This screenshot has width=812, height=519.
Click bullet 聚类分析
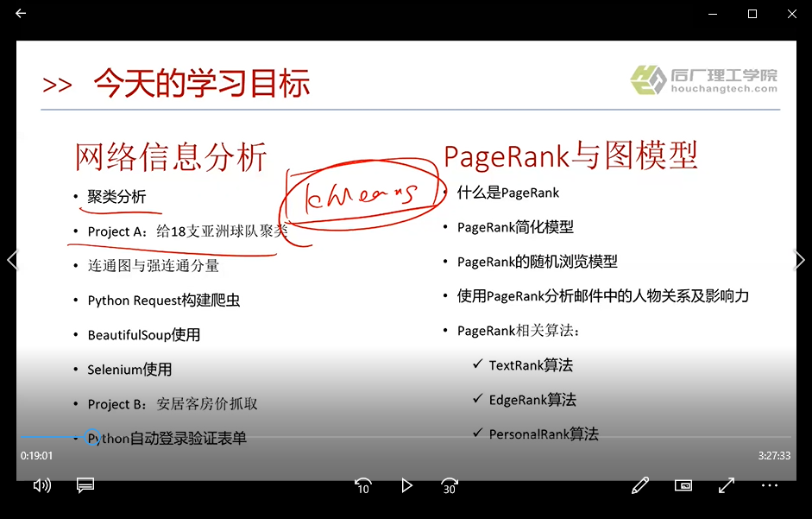pos(116,197)
